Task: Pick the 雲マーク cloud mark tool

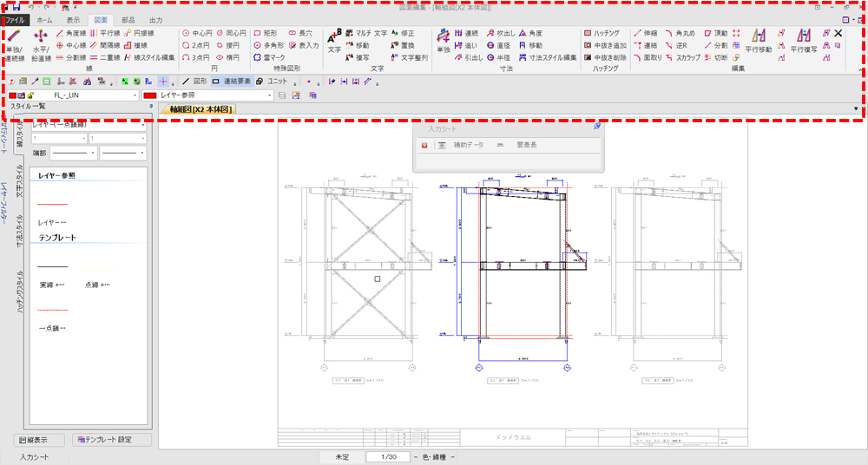Action: [x=269, y=57]
